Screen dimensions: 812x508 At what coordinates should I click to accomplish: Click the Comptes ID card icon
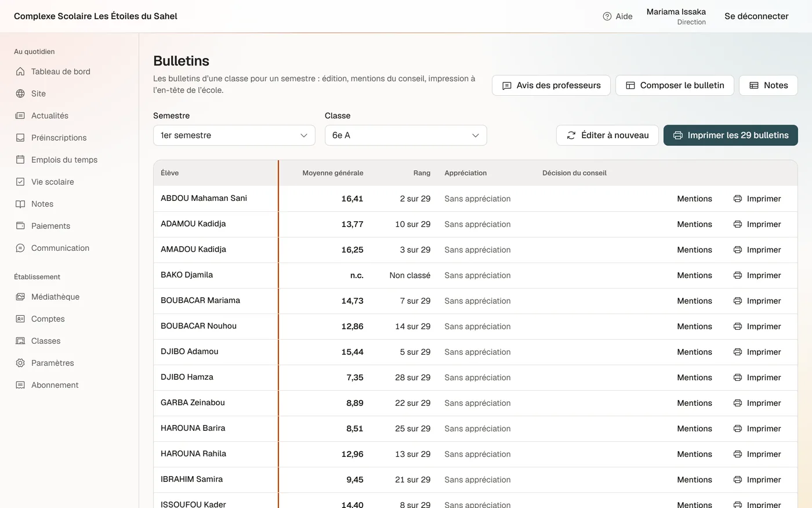coord(20,319)
